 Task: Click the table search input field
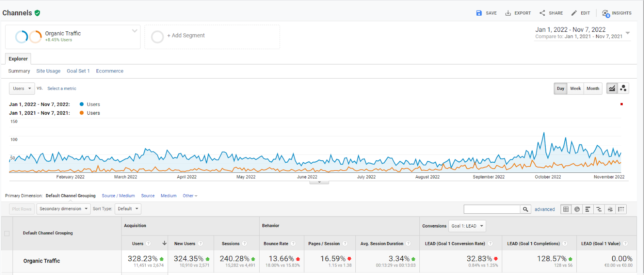point(492,209)
